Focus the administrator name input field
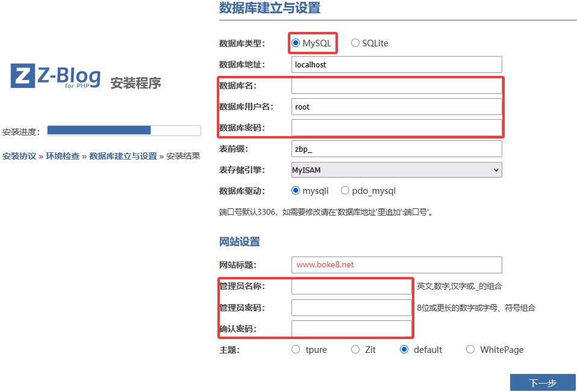Viewport: 577px width, 392px height. (x=351, y=286)
